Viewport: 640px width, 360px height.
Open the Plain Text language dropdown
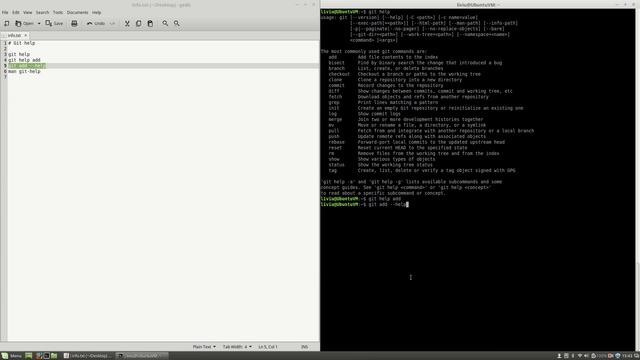(204, 347)
